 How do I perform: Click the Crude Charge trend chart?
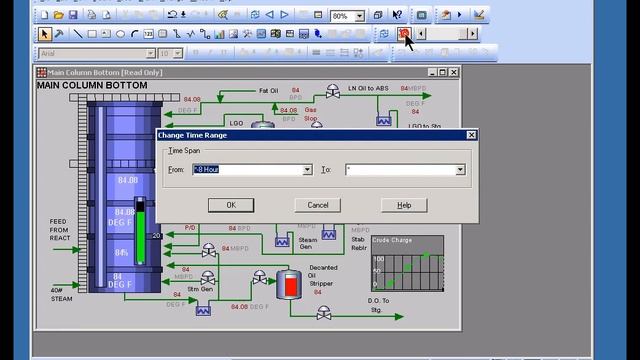(407, 263)
